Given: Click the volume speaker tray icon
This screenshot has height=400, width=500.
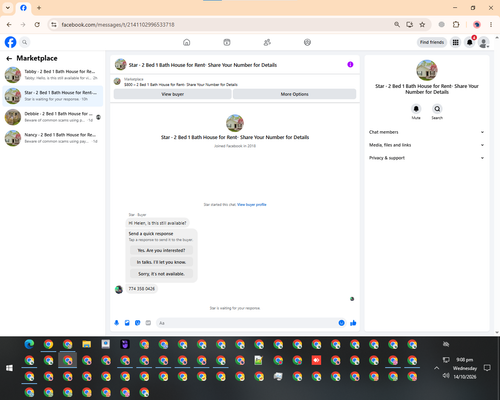Looking at the screenshot, I should (446, 376).
